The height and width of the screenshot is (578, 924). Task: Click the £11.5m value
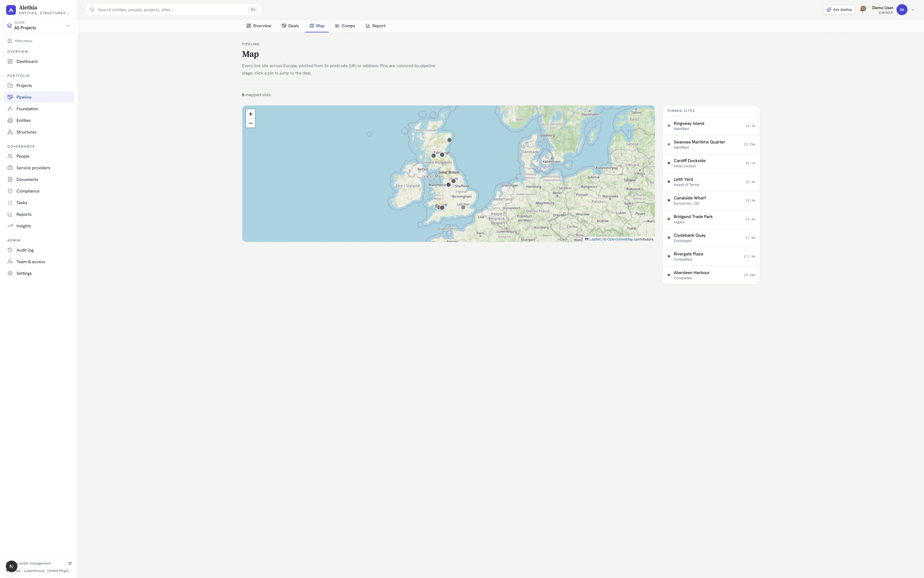(x=749, y=256)
